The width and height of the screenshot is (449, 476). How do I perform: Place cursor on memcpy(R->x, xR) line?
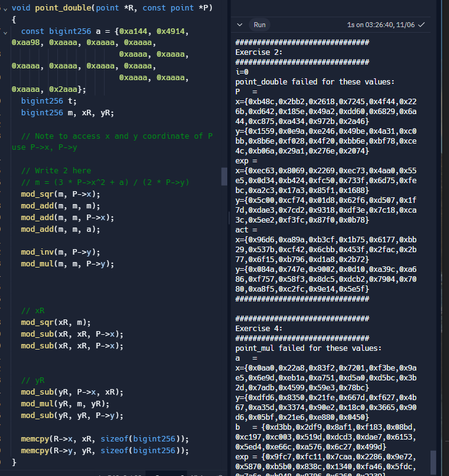click(105, 438)
